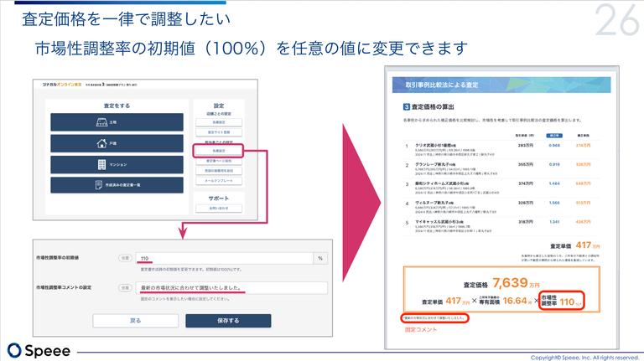Click the 査定価格 7,639万円 total
This screenshot has width=644, height=361.
coord(510,282)
